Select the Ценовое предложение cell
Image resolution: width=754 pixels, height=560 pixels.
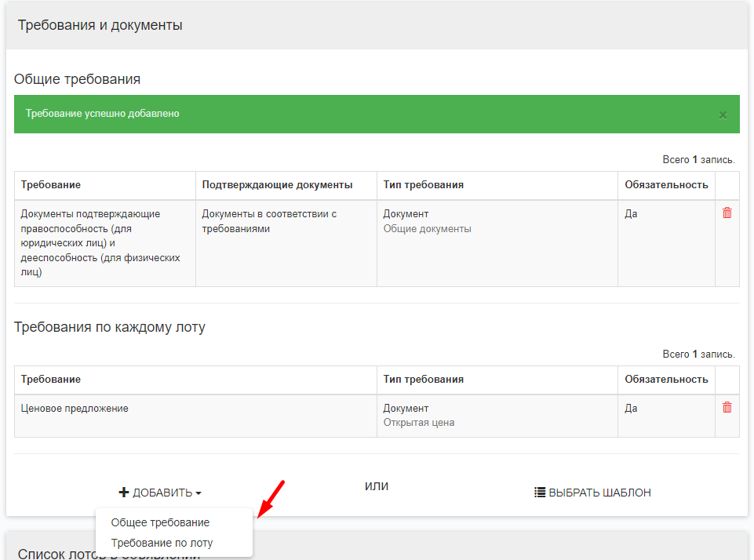[75, 409]
